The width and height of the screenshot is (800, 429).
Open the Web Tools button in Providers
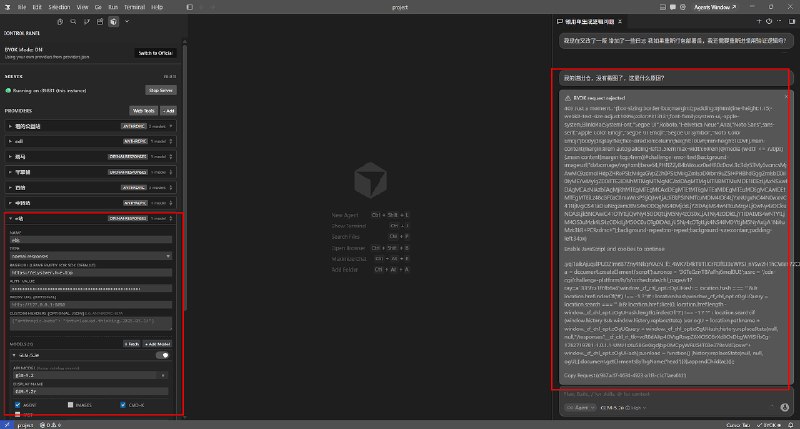[143, 111]
